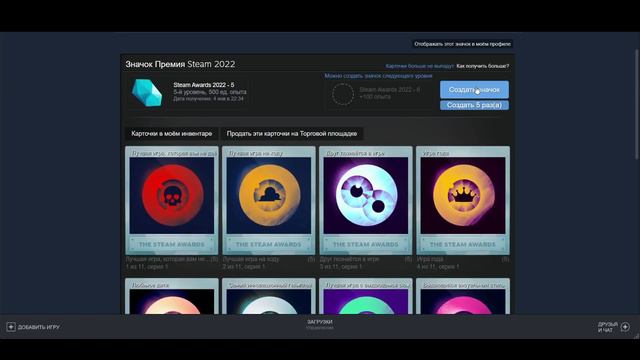Click the Значок Премия Steam 2022 title
Viewport: 640px width, 360px height.
180,64
